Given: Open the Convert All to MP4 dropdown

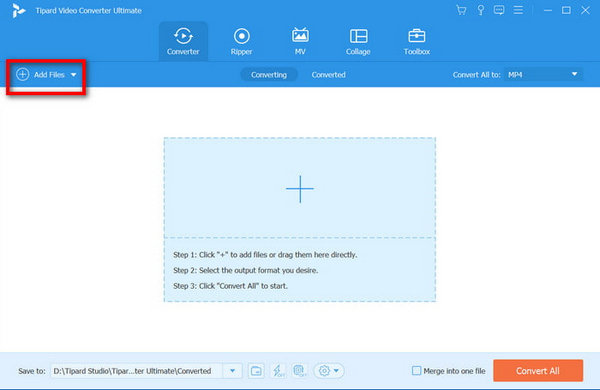Looking at the screenshot, I should point(543,75).
